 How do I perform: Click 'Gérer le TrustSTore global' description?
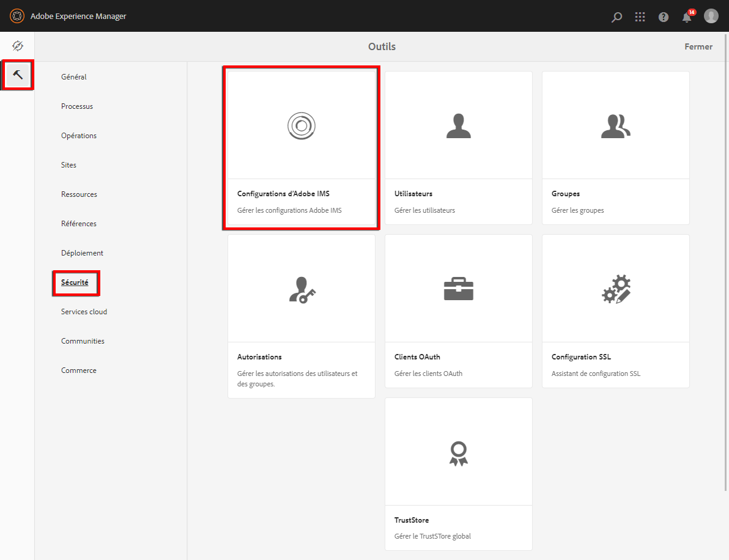click(432, 536)
